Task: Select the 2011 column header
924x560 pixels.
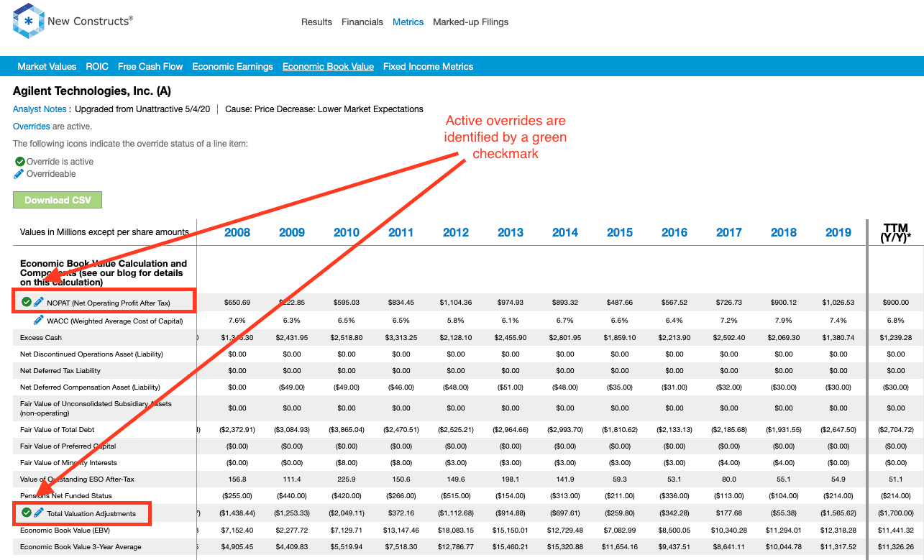Action: click(401, 232)
